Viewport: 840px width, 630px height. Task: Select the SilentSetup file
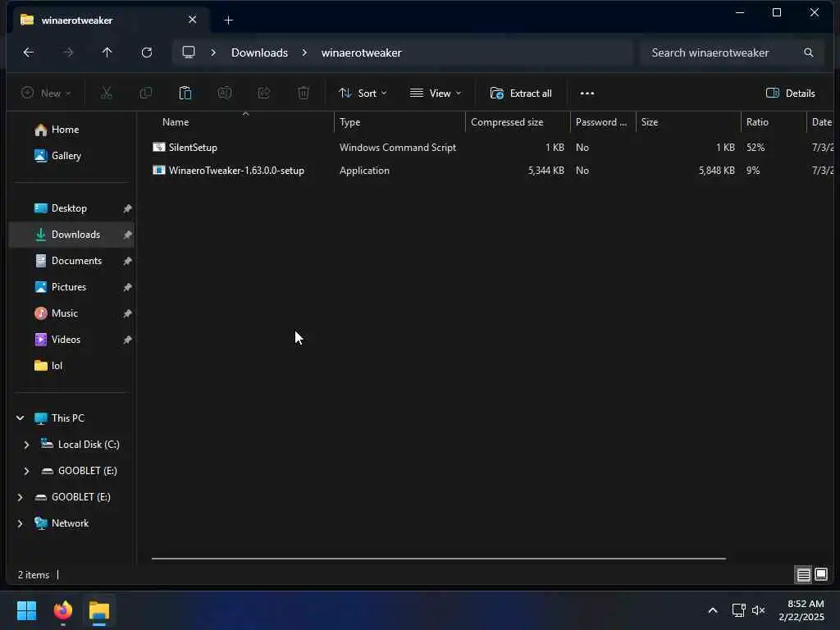point(193,148)
